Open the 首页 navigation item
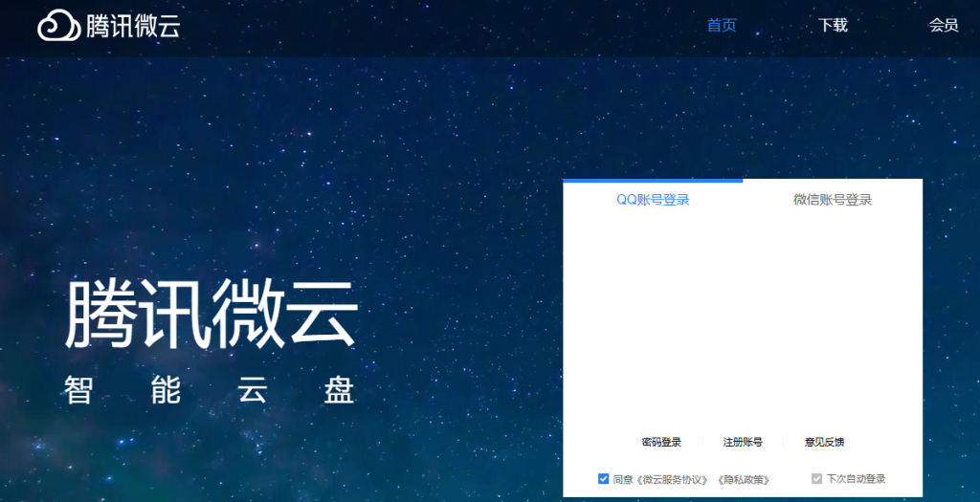The image size is (980, 502). [x=722, y=25]
